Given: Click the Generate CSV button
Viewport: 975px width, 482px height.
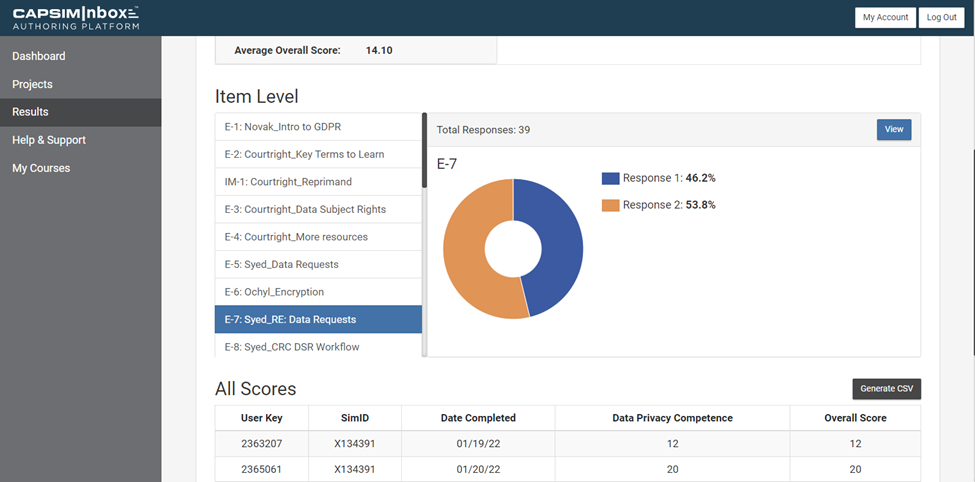Looking at the screenshot, I should [887, 389].
